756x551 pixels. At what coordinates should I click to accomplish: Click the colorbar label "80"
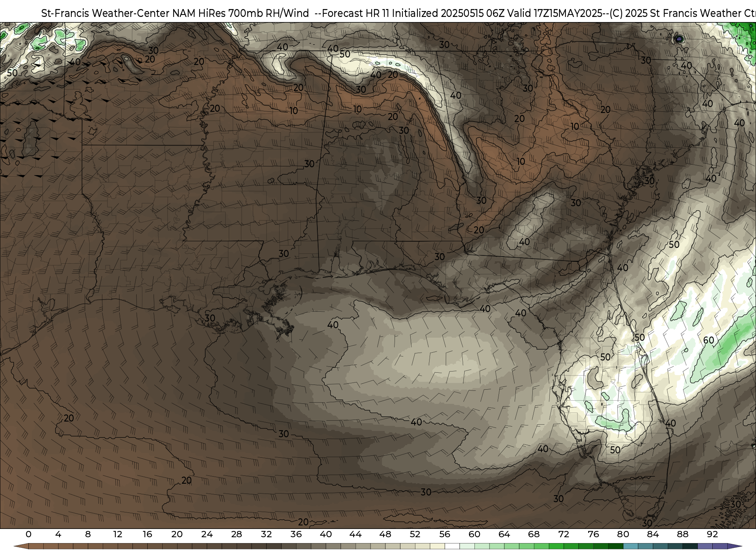[623, 534]
